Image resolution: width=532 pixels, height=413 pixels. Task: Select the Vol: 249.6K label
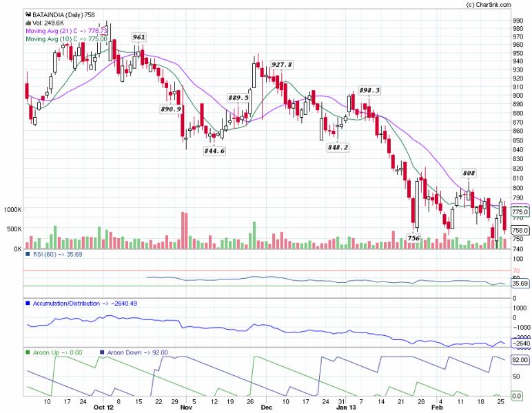click(48, 23)
